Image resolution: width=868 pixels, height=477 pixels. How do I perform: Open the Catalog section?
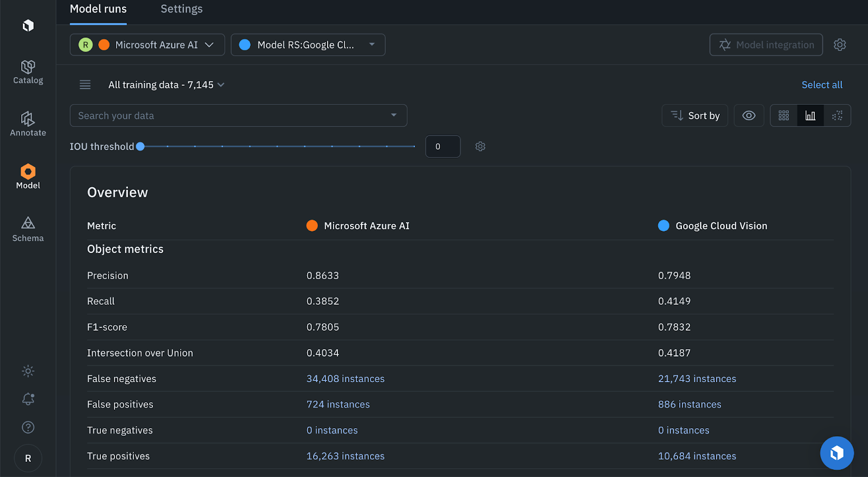(28, 73)
